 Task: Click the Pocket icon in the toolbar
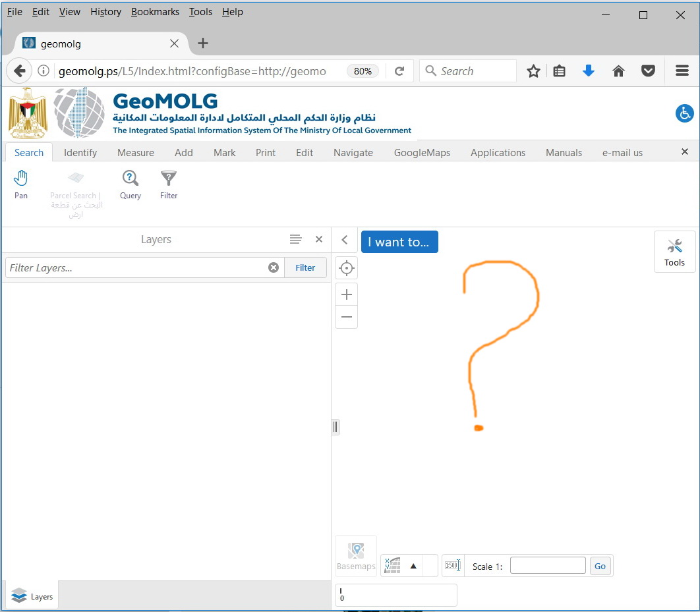coord(648,71)
